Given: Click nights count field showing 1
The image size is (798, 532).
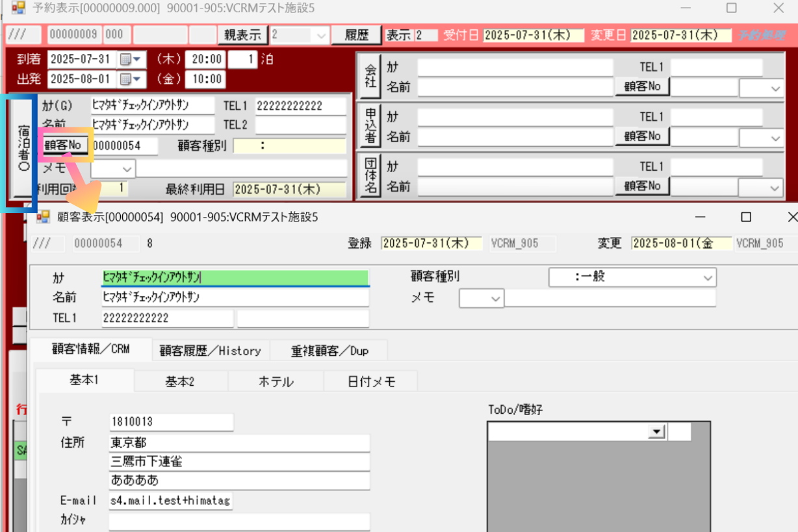Looking at the screenshot, I should coord(242,60).
